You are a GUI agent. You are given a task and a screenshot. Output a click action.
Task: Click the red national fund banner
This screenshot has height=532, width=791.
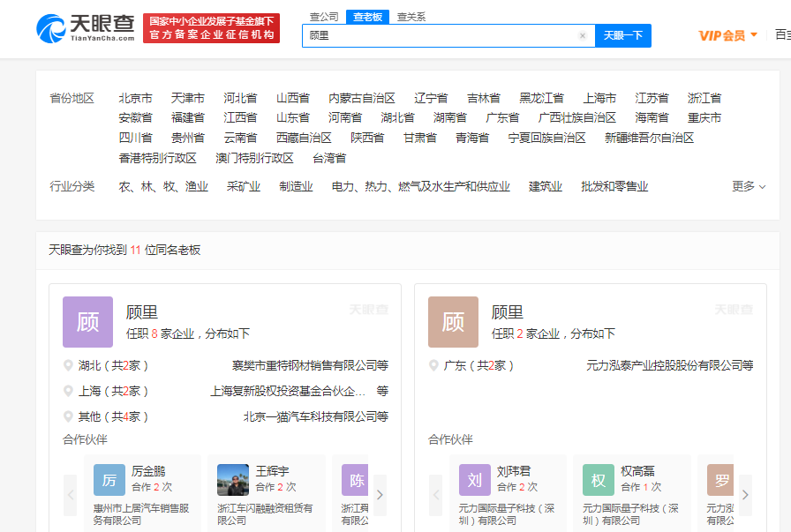tap(211, 28)
